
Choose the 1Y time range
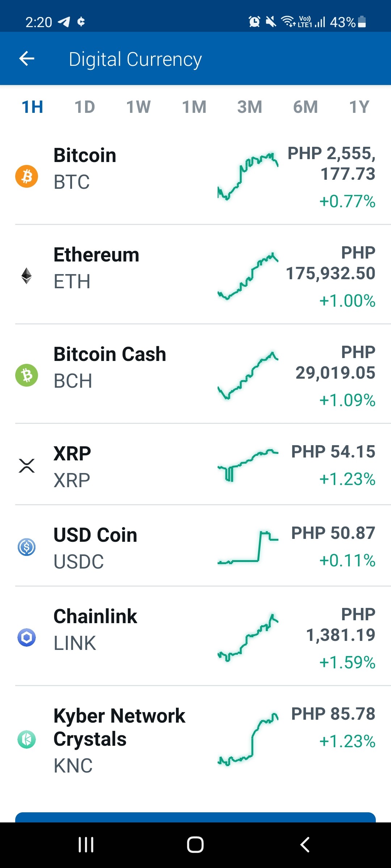(359, 107)
